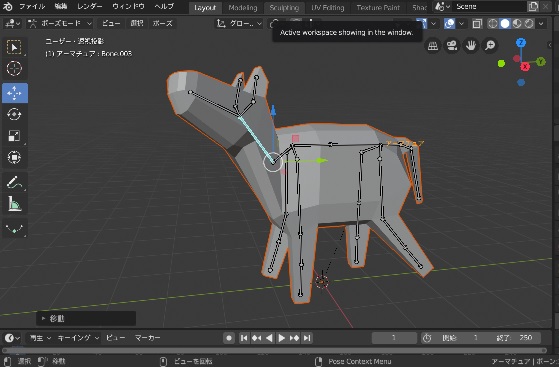Open the ヘルプ menu
This screenshot has width=559, height=367.
[x=164, y=6]
